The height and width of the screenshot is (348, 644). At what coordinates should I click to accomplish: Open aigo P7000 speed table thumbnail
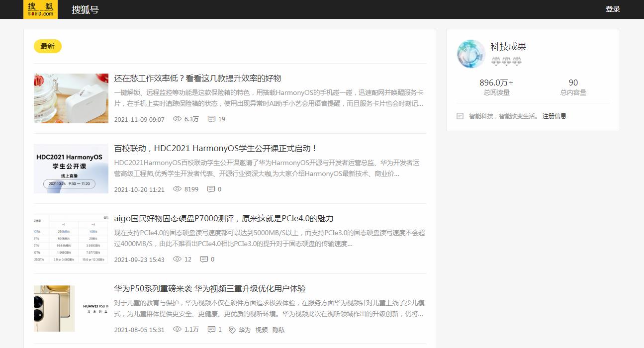tap(71, 239)
